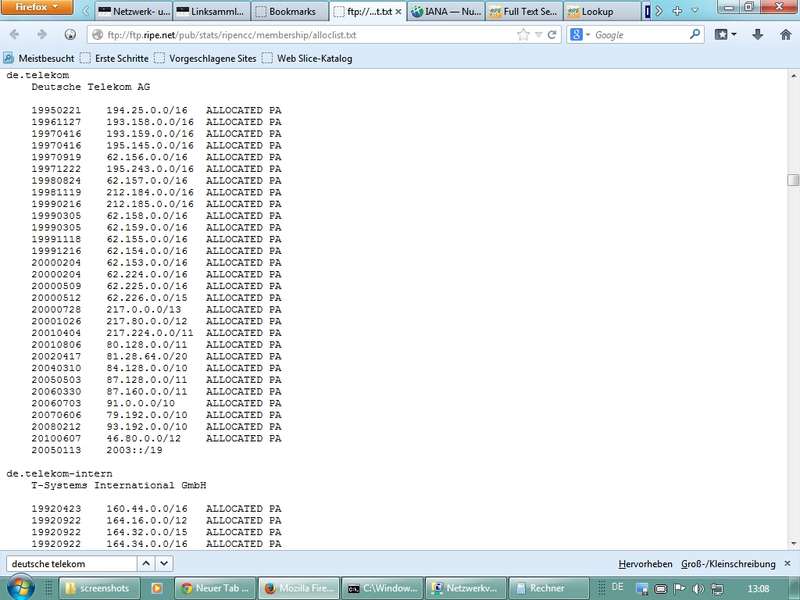Open the Web Slice-Katalog bookmark
The image size is (800, 600).
click(x=307, y=58)
